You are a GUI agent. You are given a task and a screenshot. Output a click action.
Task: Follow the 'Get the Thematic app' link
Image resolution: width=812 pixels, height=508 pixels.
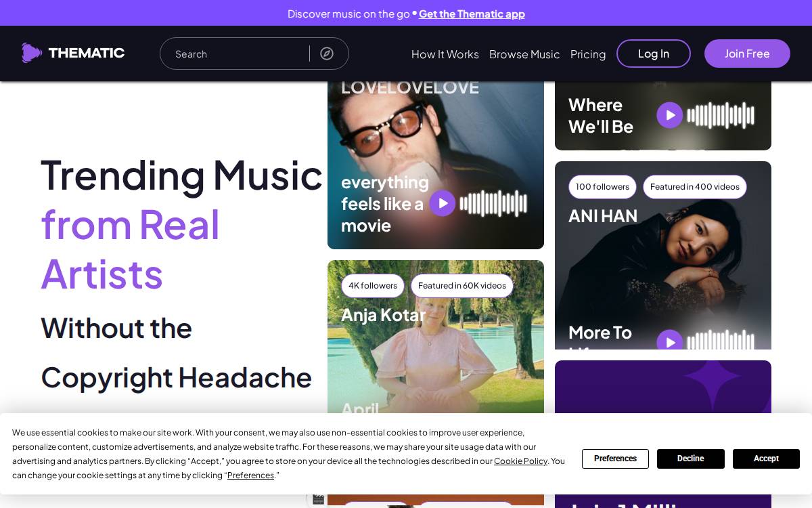click(472, 14)
